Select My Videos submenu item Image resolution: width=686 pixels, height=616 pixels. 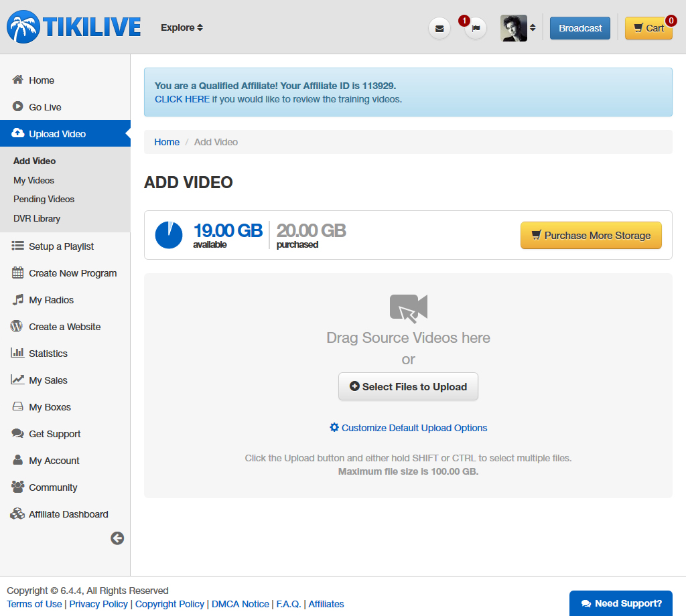click(x=33, y=180)
